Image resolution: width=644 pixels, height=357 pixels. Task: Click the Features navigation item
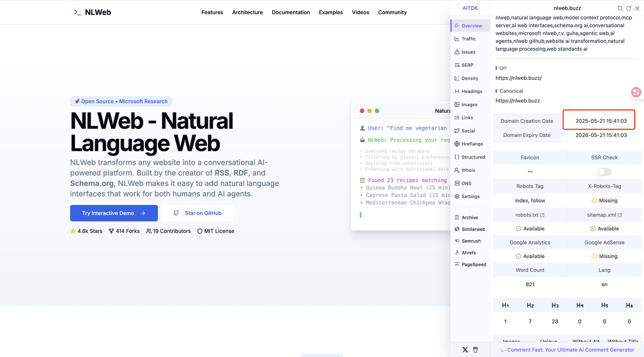click(x=212, y=13)
